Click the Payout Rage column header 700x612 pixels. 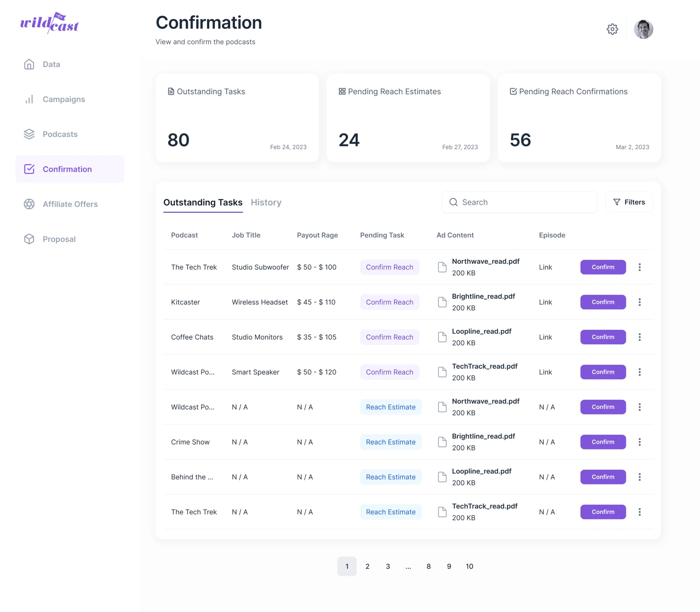(317, 235)
